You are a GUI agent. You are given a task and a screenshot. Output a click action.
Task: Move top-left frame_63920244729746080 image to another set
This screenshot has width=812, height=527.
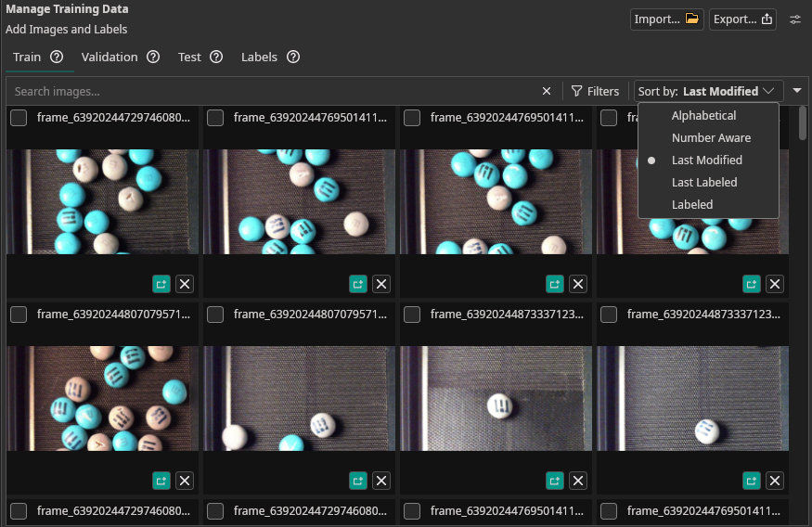click(x=161, y=284)
